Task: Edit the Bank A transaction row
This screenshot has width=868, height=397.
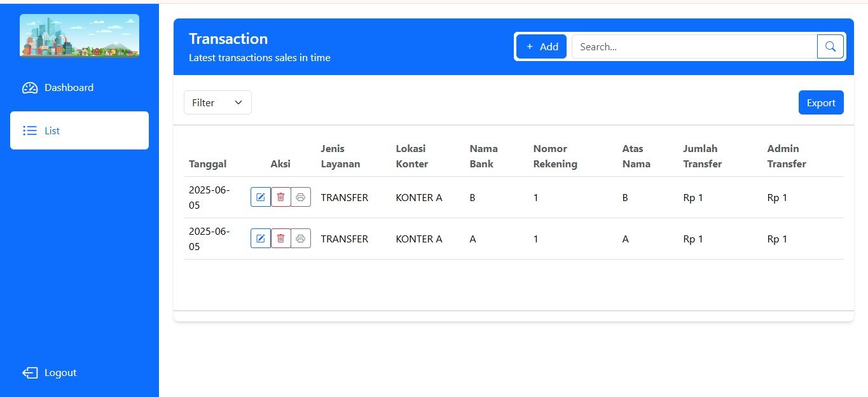Action: click(x=261, y=239)
